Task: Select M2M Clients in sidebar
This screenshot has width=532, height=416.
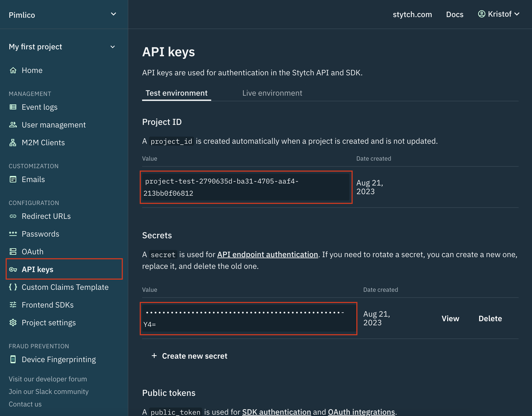Action: click(43, 142)
